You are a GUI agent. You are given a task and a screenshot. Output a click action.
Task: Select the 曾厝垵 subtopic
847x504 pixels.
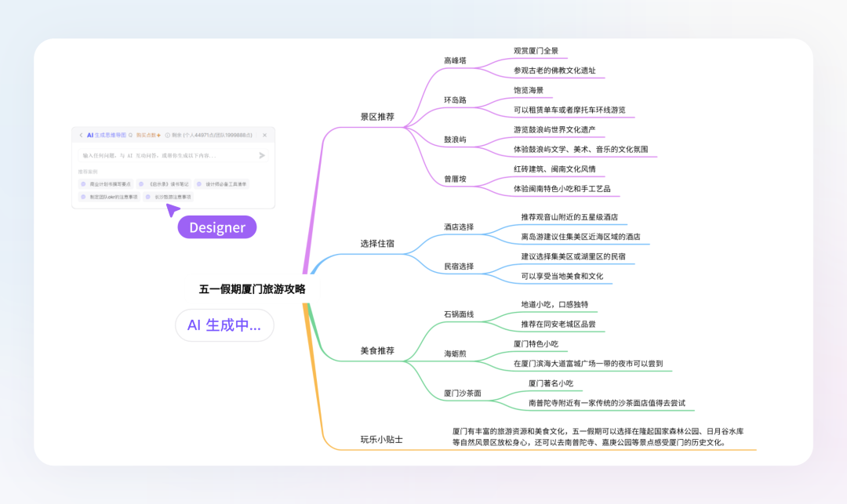tap(455, 179)
